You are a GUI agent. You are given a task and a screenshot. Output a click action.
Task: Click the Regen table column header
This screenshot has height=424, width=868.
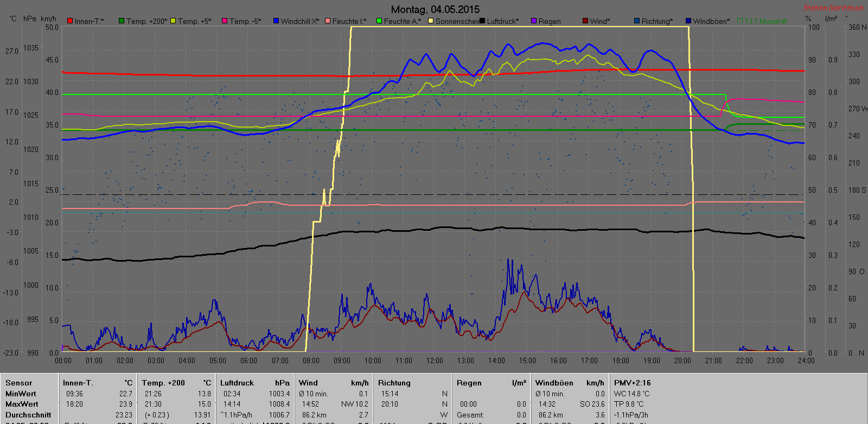coord(469,383)
